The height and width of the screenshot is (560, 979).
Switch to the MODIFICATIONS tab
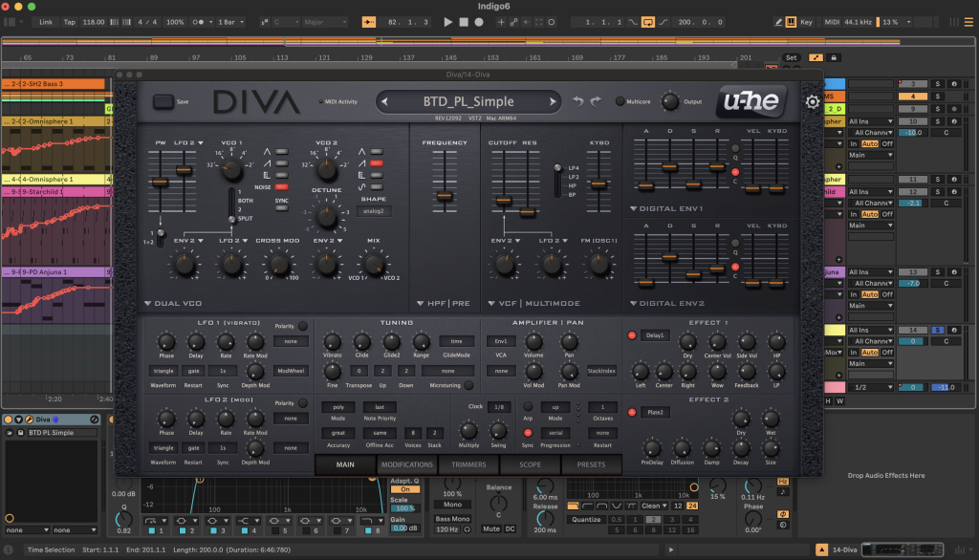[406, 465]
